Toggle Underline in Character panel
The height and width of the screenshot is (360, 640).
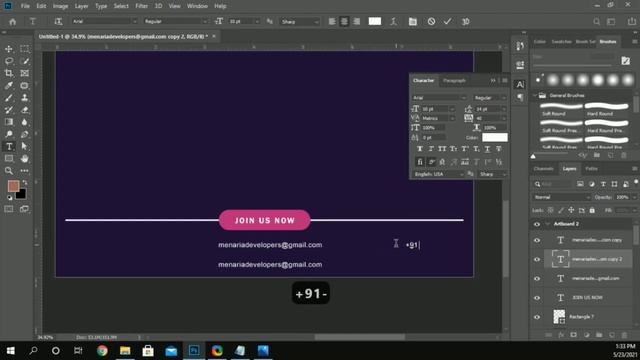pos(487,149)
